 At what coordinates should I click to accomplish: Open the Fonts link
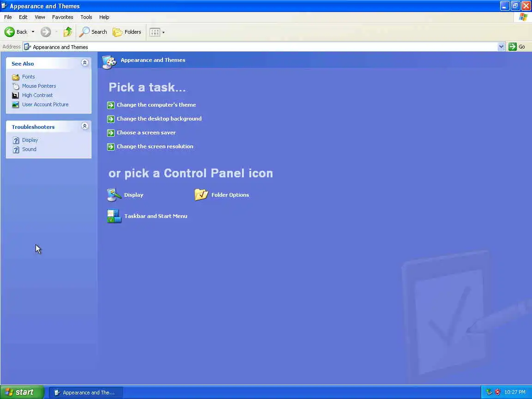tap(29, 77)
